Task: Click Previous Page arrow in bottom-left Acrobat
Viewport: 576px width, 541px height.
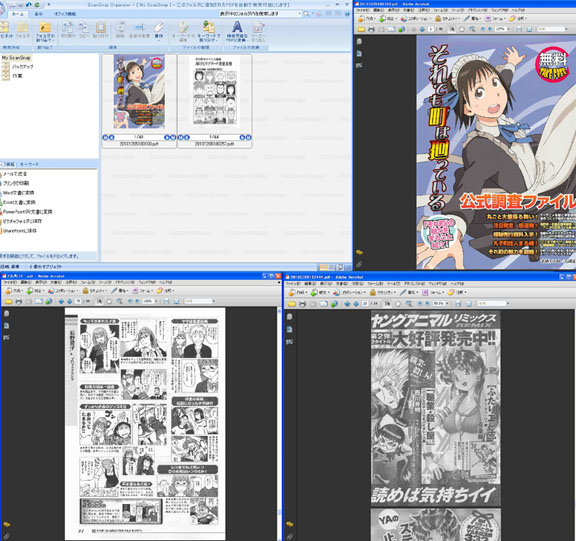Action: [x=61, y=301]
